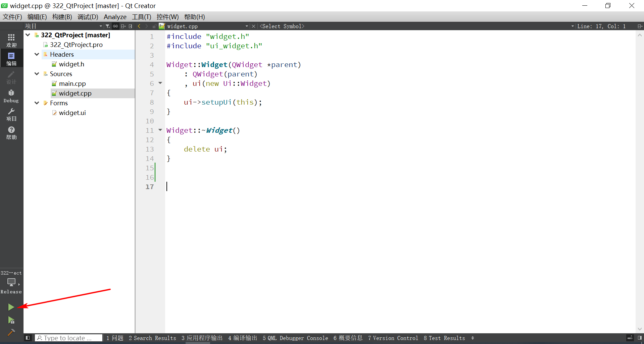This screenshot has height=344, width=644.
Task: Toggle the output pane visibility
Action: point(630,338)
